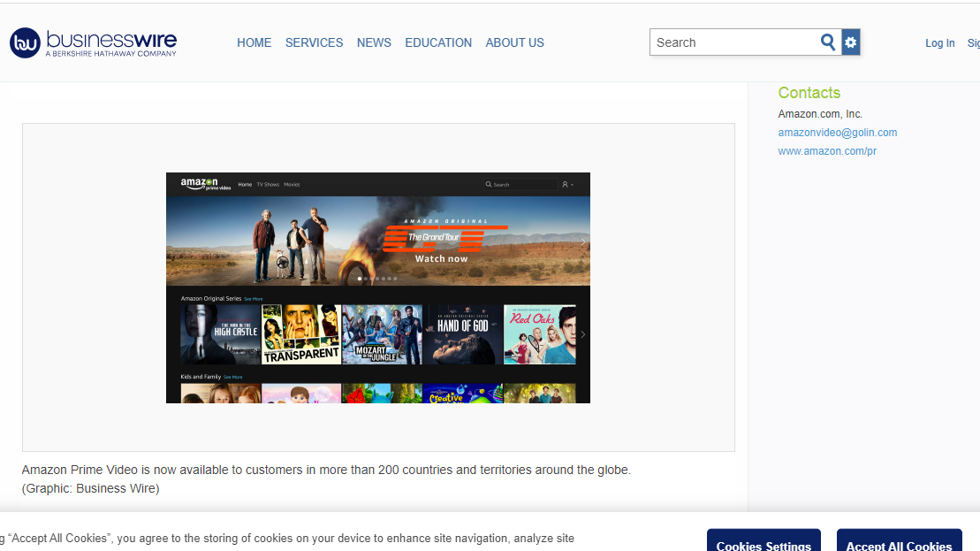Screen dimensions: 980x551
Task: Click the Business Wire logo
Action: click(93, 42)
